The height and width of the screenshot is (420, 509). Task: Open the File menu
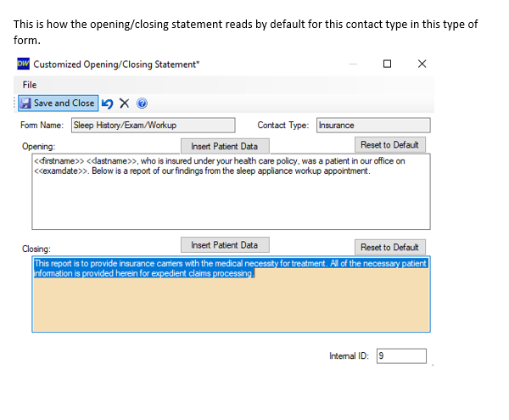tap(30, 85)
